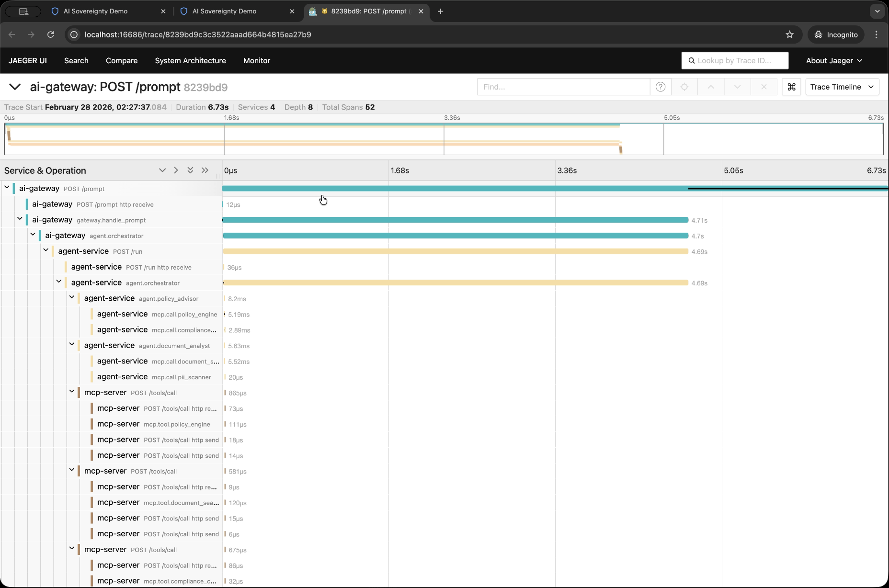Image resolution: width=889 pixels, height=588 pixels.
Task: Switch to second AI Sovereignty Demo tab
Action: [237, 11]
